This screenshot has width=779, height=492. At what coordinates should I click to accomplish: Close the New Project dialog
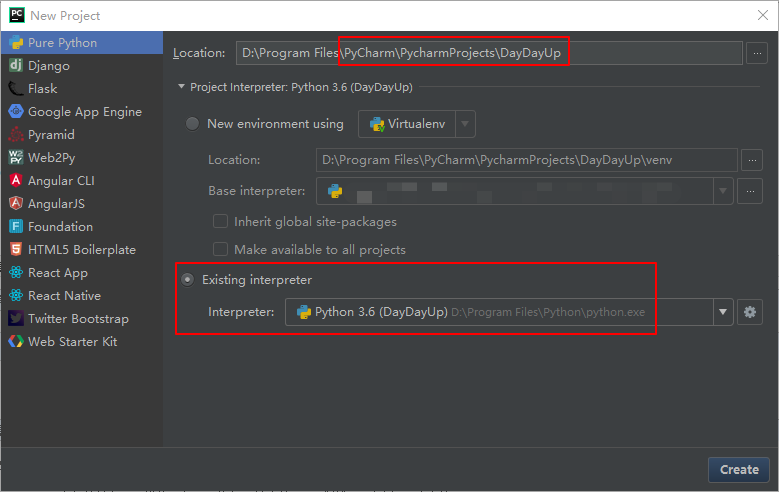click(763, 15)
